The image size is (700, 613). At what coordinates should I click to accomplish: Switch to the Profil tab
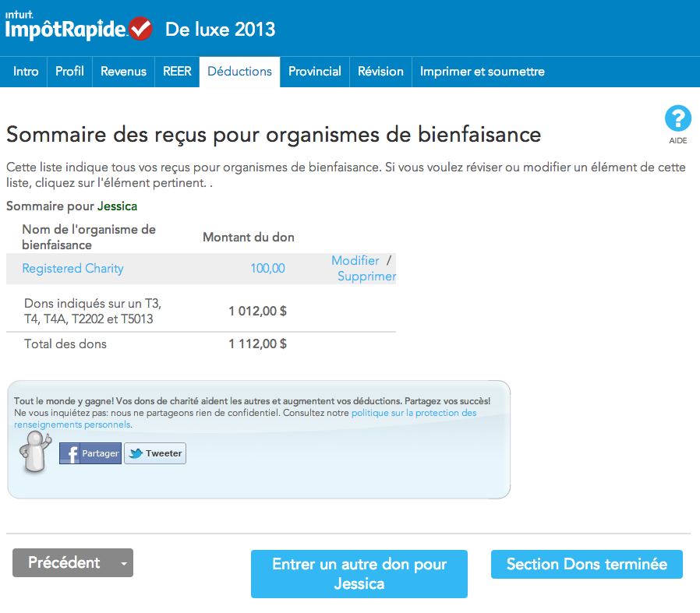click(69, 72)
